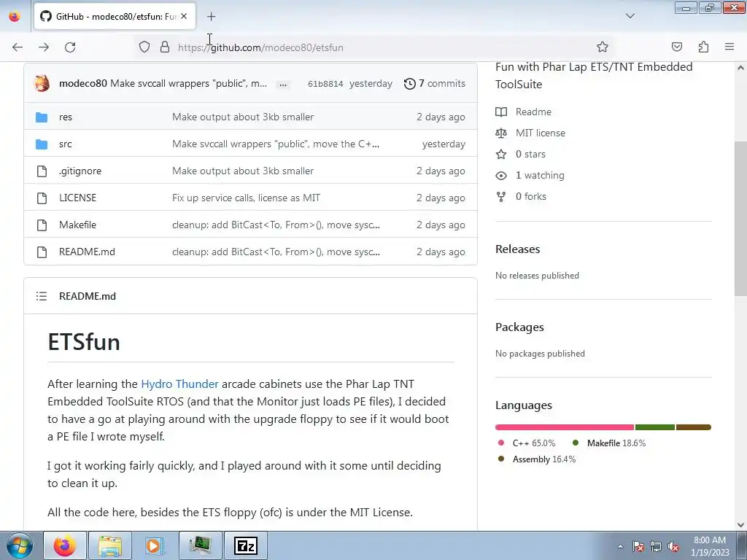Screen dimensions: 747x560
Task: Open modeco80 user avatar
Action: pos(42,83)
